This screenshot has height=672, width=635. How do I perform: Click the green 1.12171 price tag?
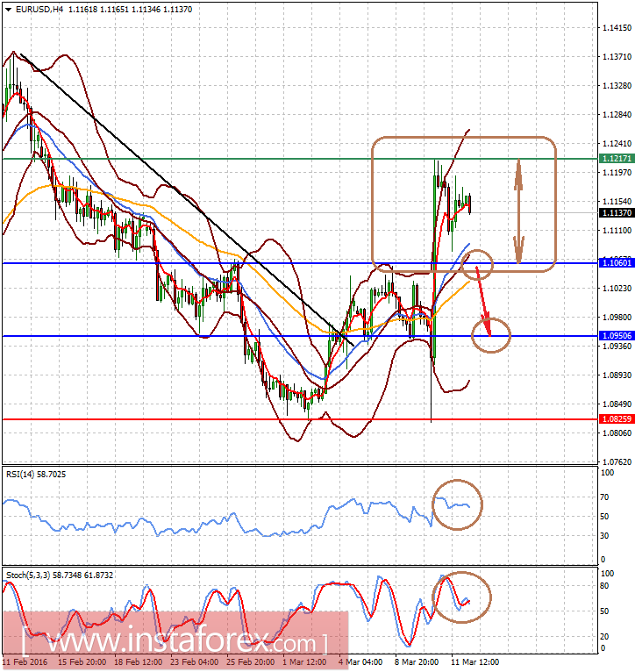point(617,159)
